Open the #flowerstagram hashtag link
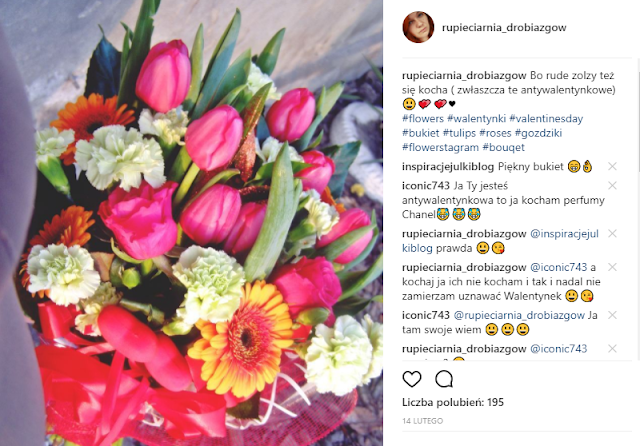This screenshot has height=446, width=640. (440, 147)
